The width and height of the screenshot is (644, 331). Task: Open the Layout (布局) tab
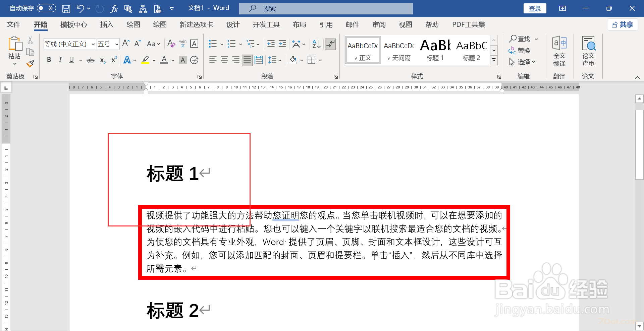coord(299,24)
